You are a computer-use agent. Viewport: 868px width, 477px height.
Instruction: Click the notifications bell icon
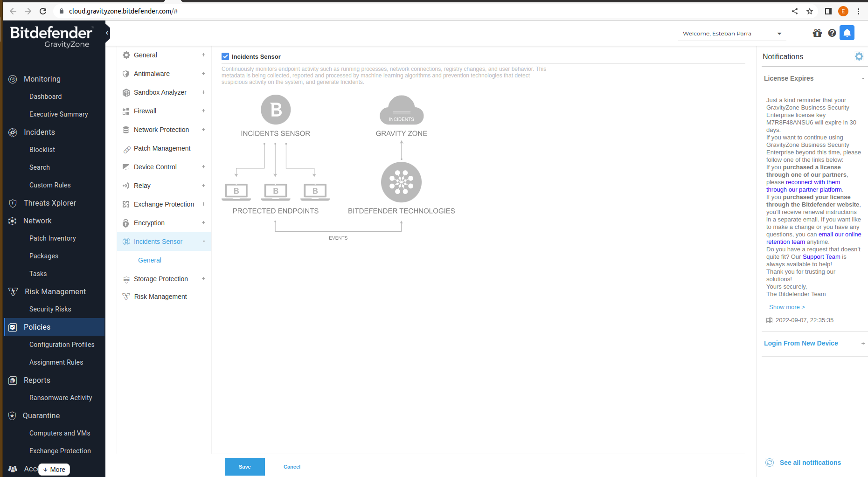coord(847,33)
